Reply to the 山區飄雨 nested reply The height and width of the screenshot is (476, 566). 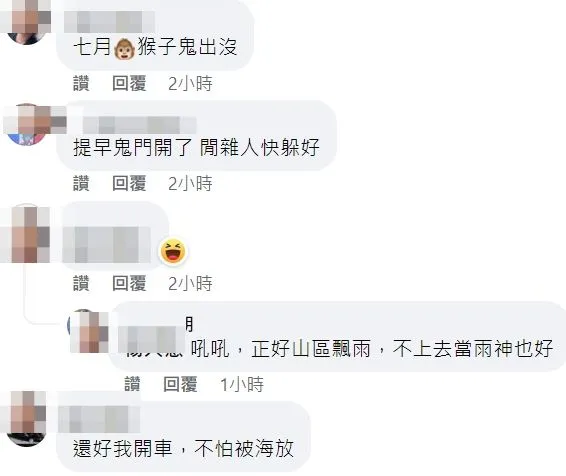tap(180, 384)
